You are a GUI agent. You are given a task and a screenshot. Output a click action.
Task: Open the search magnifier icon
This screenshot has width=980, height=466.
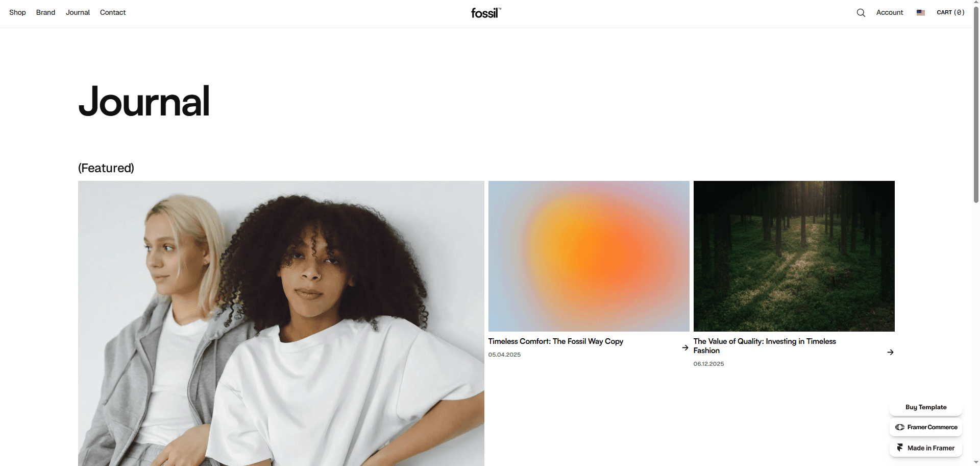pos(861,13)
